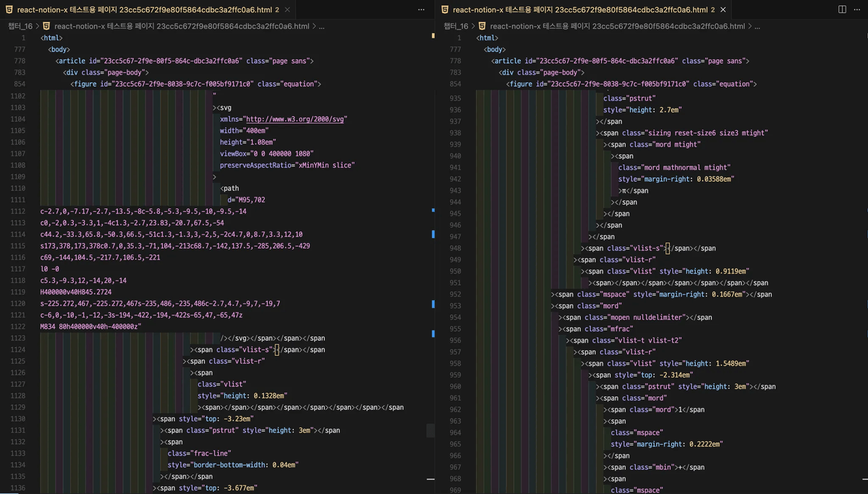Click span with top: -3.23em style
This screenshot has width=868, height=494.
pos(204,419)
